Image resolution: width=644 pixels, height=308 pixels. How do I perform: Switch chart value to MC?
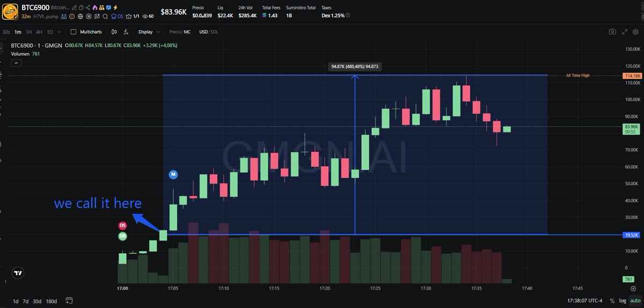click(x=187, y=32)
